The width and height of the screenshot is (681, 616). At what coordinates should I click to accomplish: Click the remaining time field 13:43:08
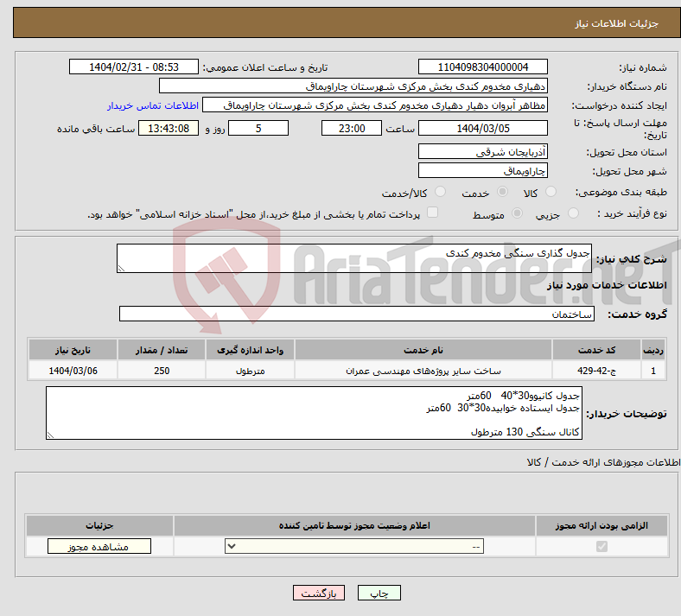(169, 128)
